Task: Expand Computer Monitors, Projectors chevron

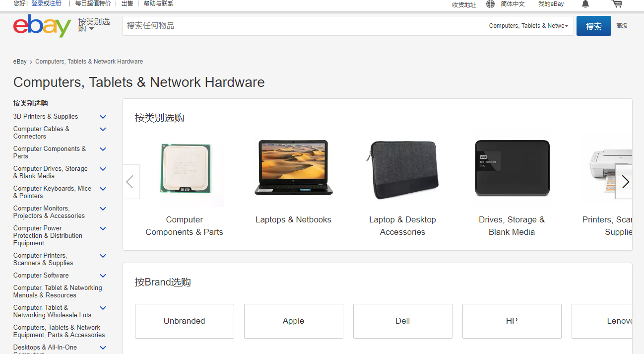Action: tap(103, 209)
